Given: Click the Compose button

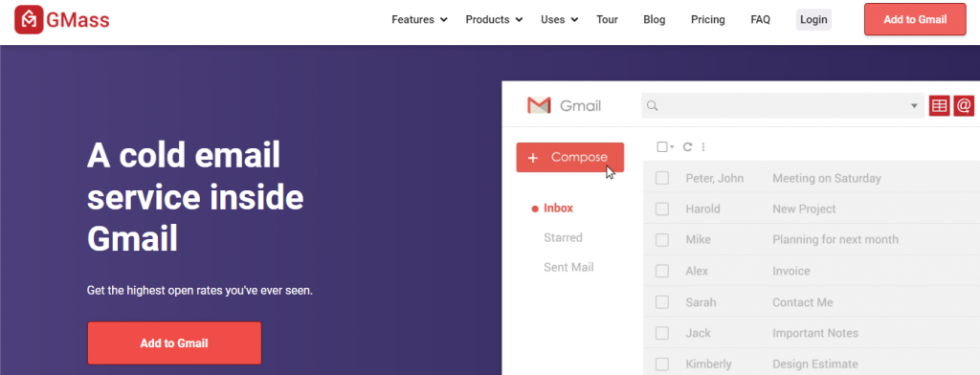Looking at the screenshot, I should tap(570, 157).
